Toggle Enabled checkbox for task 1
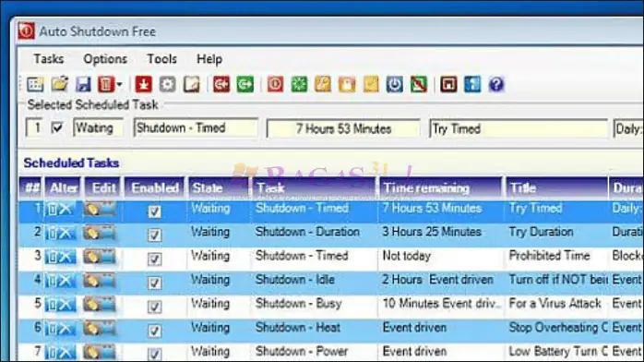 click(x=154, y=211)
